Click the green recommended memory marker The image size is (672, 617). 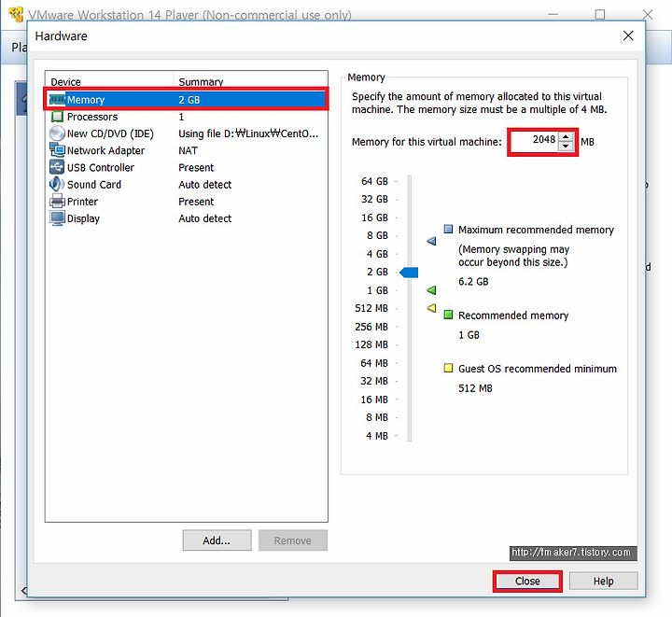tap(431, 290)
